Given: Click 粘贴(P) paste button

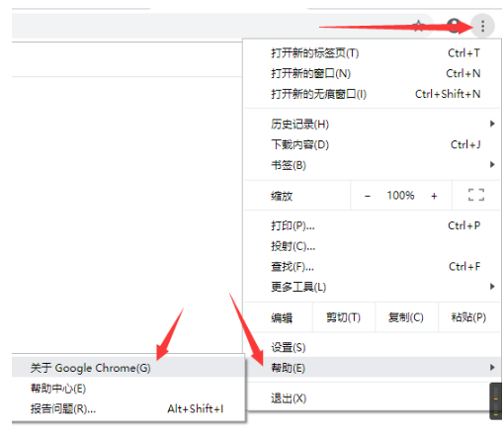Looking at the screenshot, I should coord(469,317).
